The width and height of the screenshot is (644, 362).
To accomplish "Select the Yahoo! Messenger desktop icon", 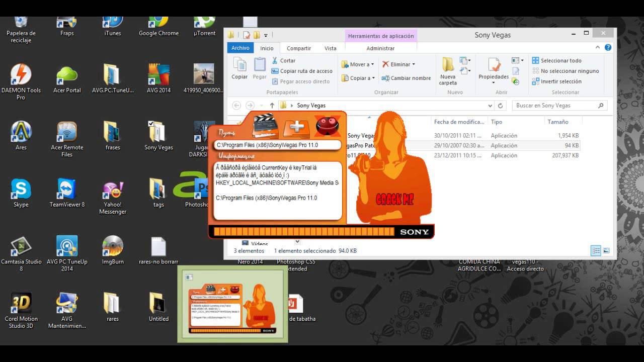I will (x=113, y=197).
